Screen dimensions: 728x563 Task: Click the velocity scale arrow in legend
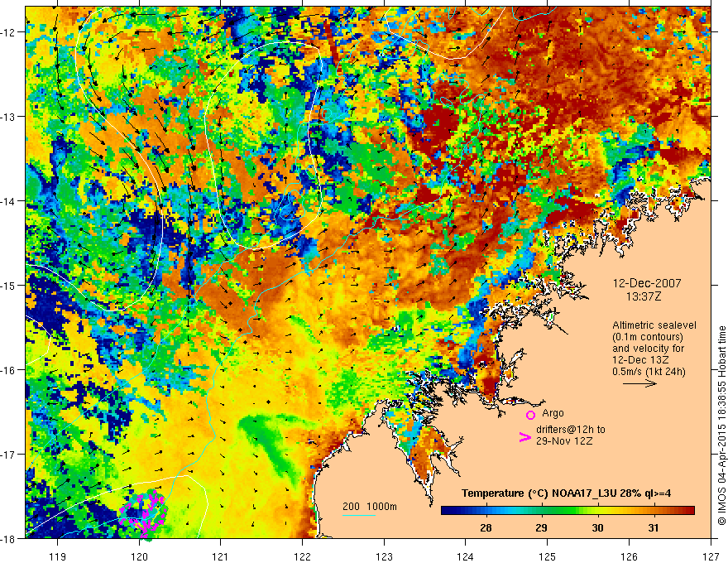[x=639, y=383]
